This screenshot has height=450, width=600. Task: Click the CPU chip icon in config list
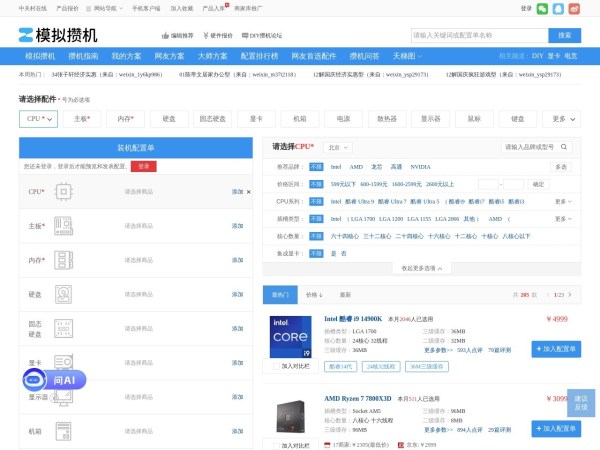click(64, 191)
